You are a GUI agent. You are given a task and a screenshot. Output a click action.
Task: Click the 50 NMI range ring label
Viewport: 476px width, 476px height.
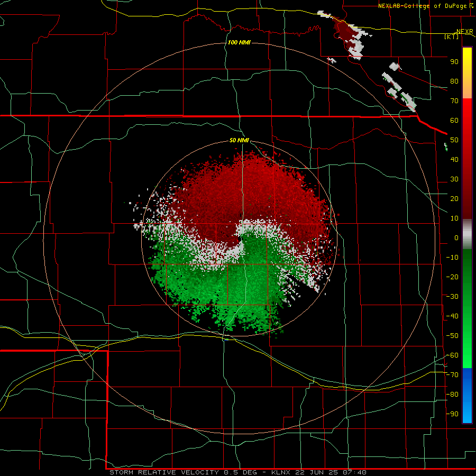239,140
